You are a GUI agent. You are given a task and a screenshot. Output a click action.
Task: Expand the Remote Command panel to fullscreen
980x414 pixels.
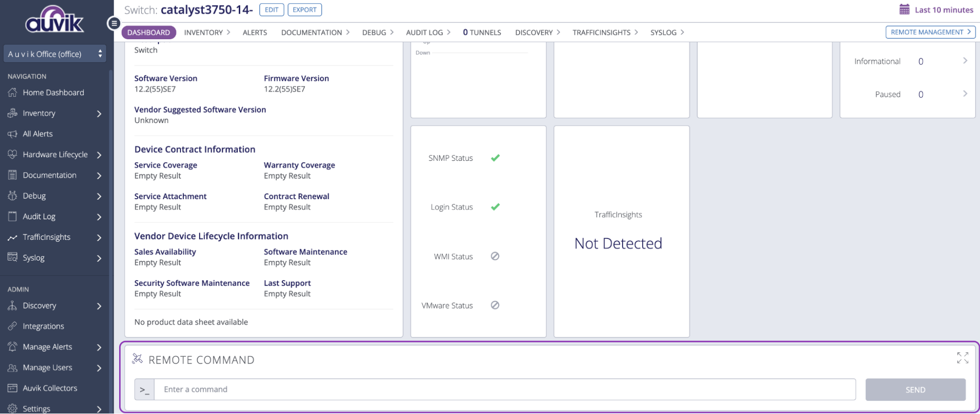pos(962,358)
